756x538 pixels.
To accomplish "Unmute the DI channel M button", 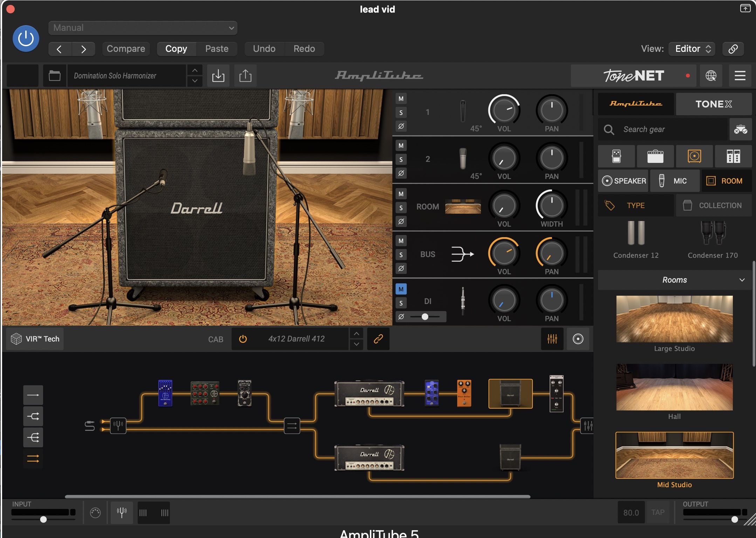I will (x=401, y=289).
